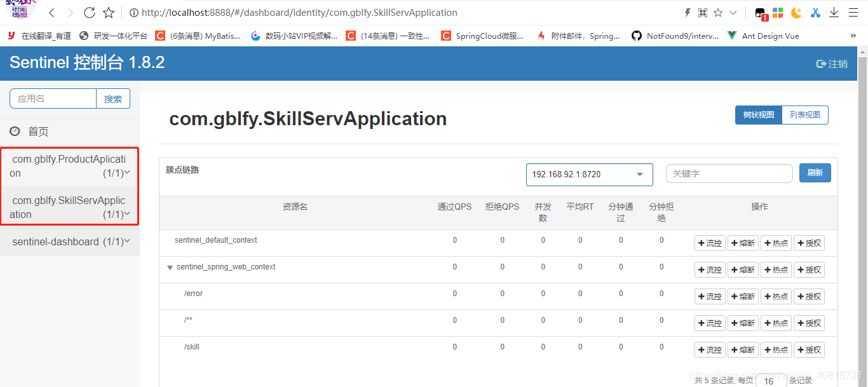Open extension icon with red badge
Screen dimensions: 868x387
[x=760, y=13]
